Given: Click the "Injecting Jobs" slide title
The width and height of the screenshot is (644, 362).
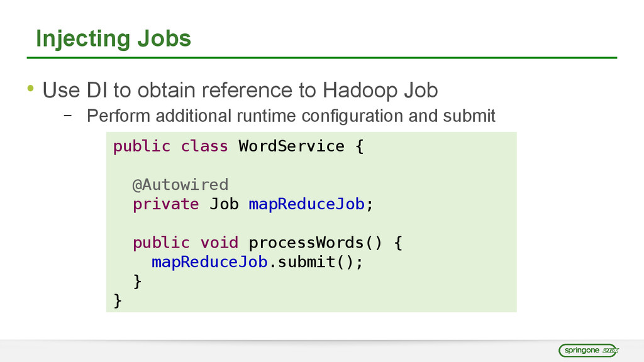Looking at the screenshot, I should point(113,39).
